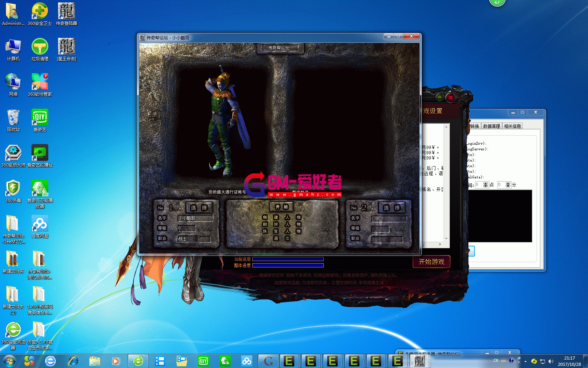Open Baidu netdisk icon in taskbar
The image size is (588, 368).
tap(247, 361)
